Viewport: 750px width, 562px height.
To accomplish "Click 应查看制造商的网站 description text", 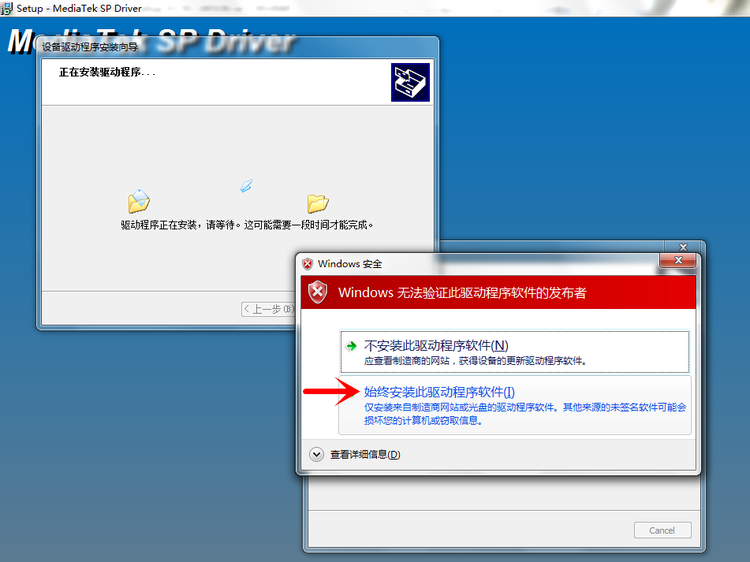I will (x=475, y=361).
